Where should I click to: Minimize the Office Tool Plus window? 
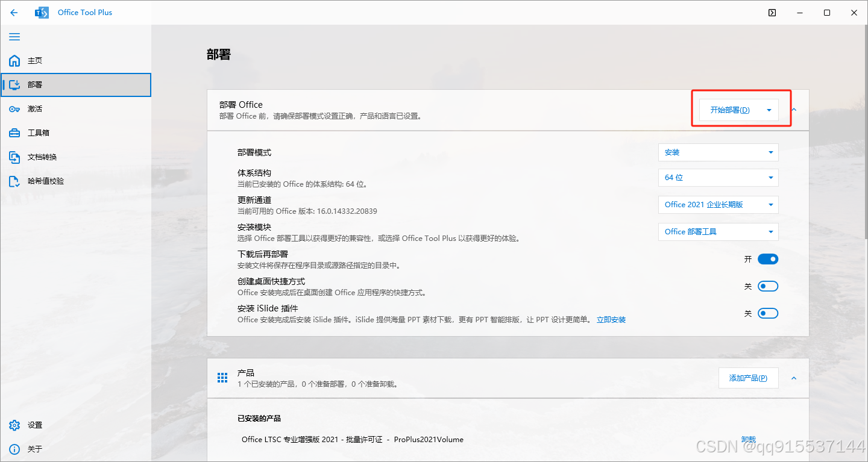(x=799, y=13)
